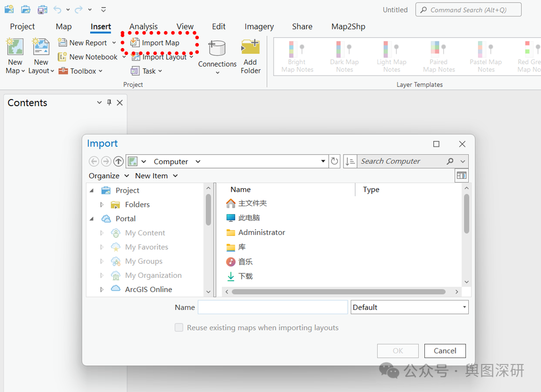Open the Default file type dropdown

(x=410, y=307)
